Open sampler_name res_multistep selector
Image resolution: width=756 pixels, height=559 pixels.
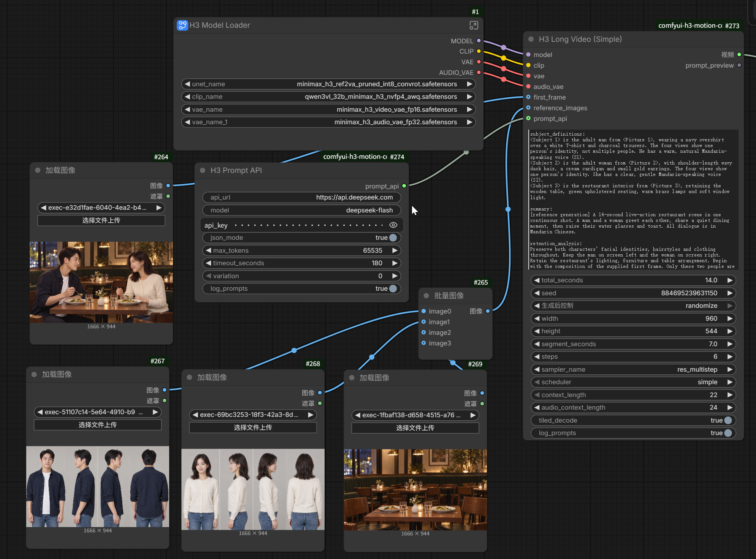pyautogui.click(x=633, y=369)
